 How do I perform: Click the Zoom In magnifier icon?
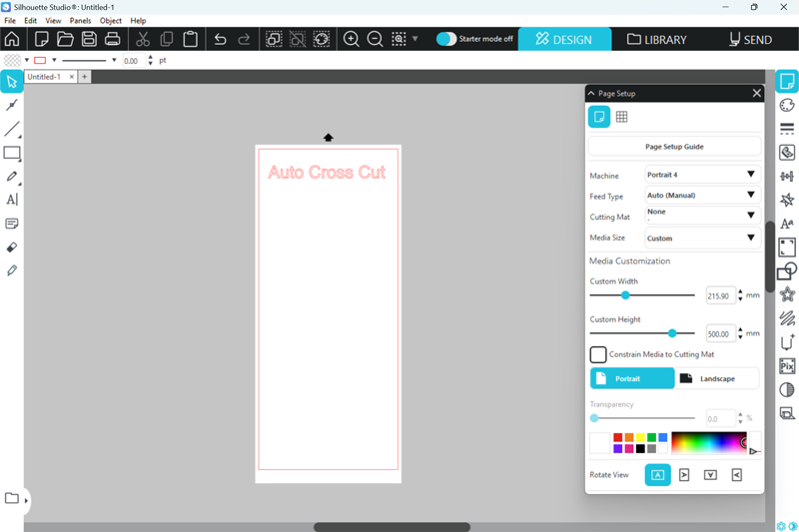click(x=352, y=40)
